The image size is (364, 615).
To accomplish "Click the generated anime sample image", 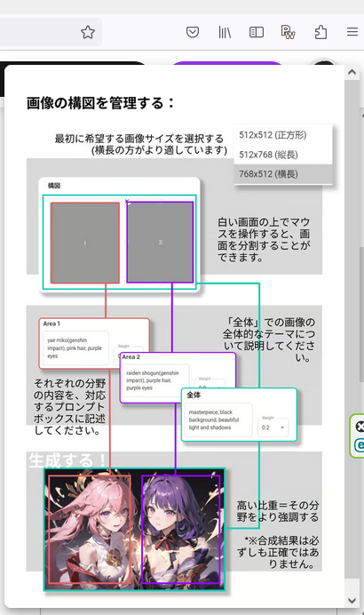I will click(134, 529).
